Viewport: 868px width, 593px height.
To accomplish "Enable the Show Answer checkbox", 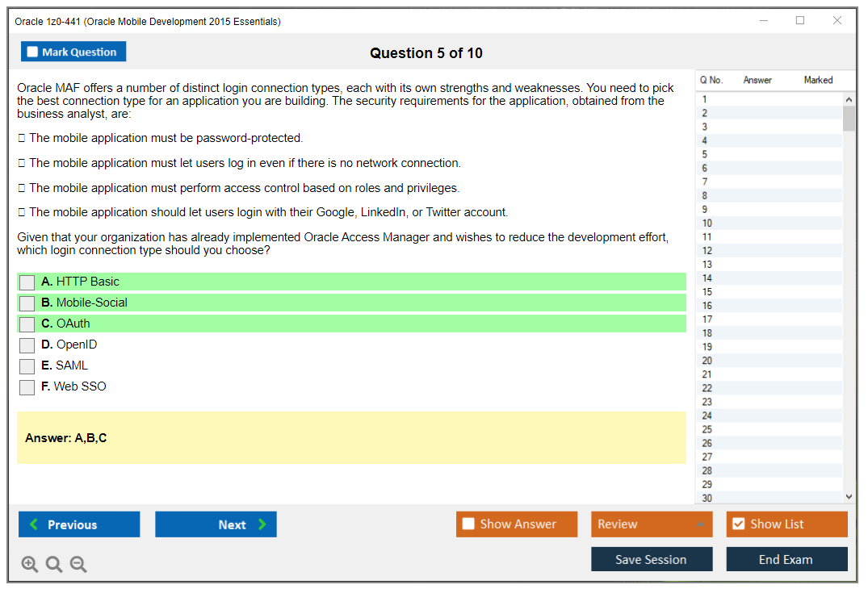I will (468, 524).
